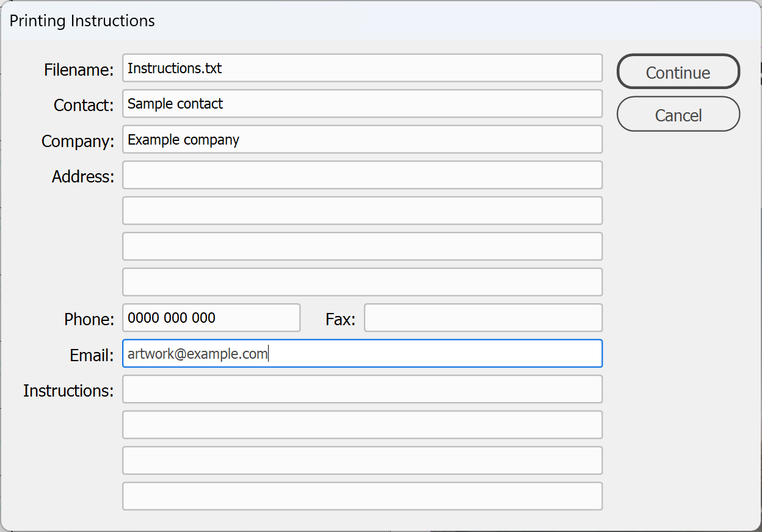Click into the Company field
This screenshot has height=532, width=762.
tap(363, 139)
